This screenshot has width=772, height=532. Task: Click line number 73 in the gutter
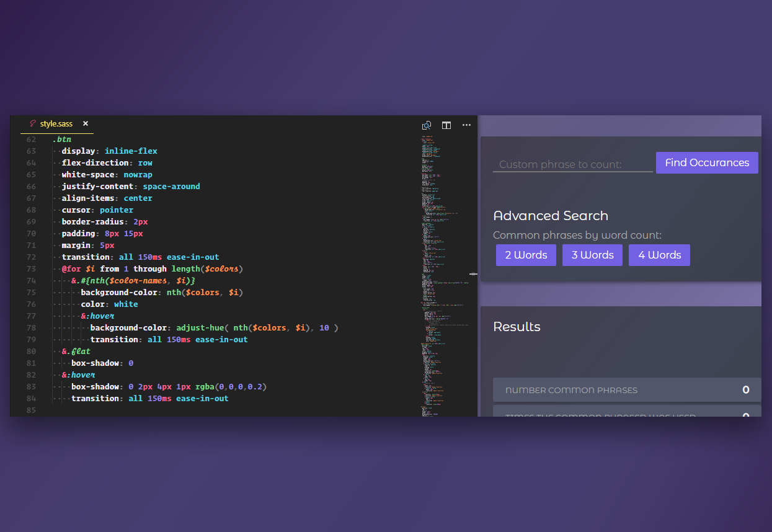tap(31, 268)
